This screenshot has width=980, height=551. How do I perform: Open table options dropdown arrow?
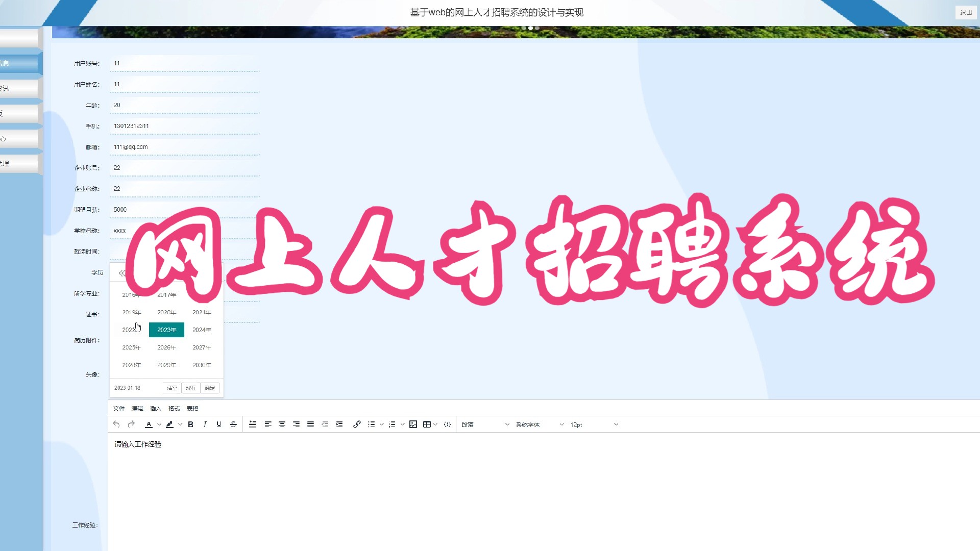tap(435, 424)
